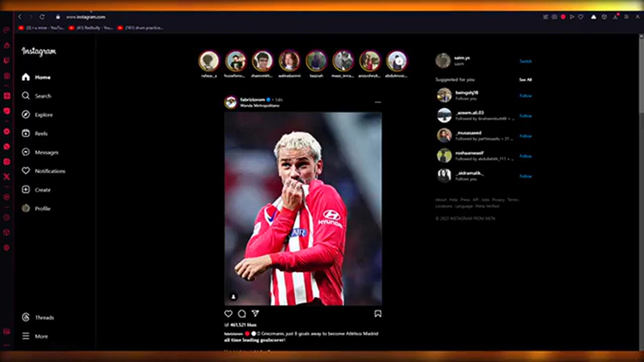This screenshot has width=644, height=362.
Task: Open the second YouTube bookmark 'Redbody'
Action: pos(91,28)
